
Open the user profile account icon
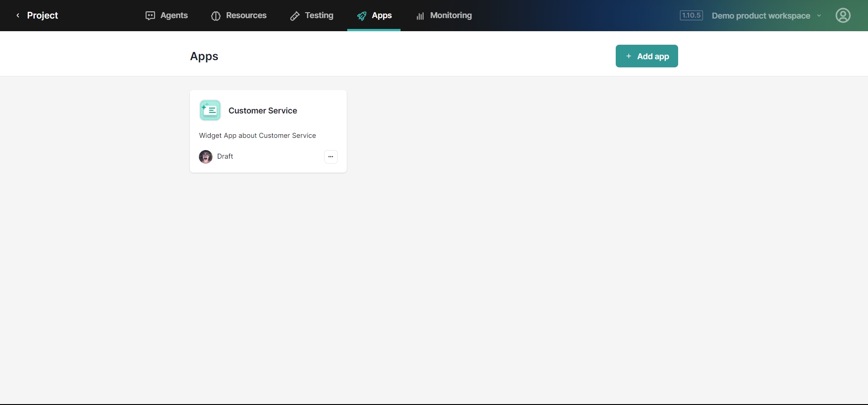[843, 15]
